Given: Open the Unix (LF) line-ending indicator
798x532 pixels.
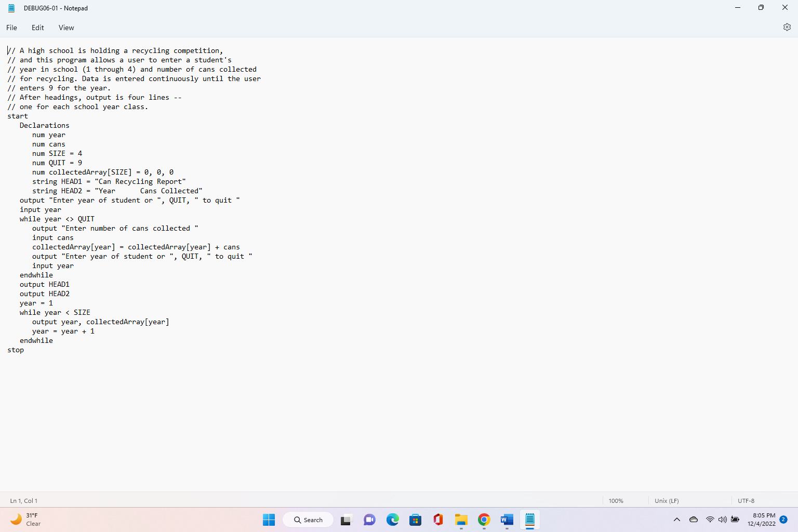Looking at the screenshot, I should click(666, 500).
